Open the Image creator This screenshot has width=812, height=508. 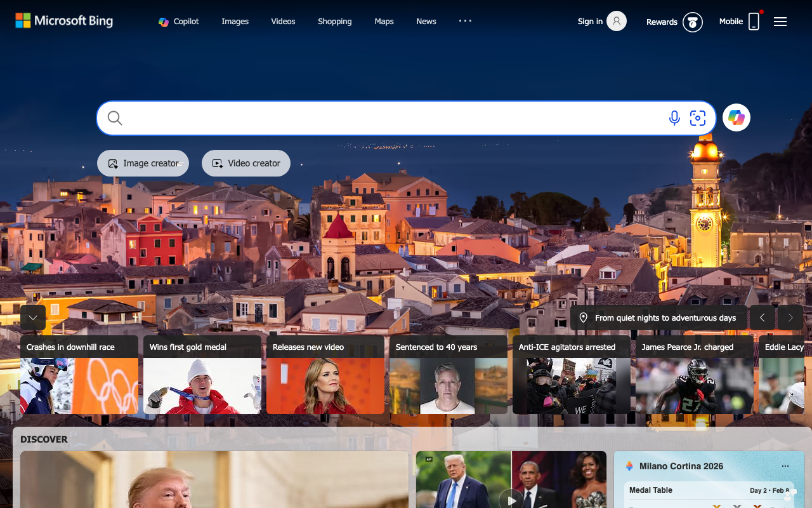[143, 163]
